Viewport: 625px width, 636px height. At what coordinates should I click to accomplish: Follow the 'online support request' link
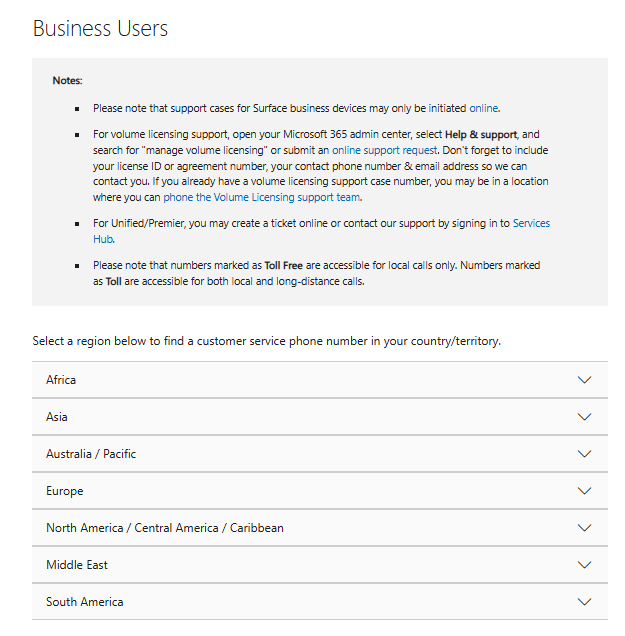point(385,150)
